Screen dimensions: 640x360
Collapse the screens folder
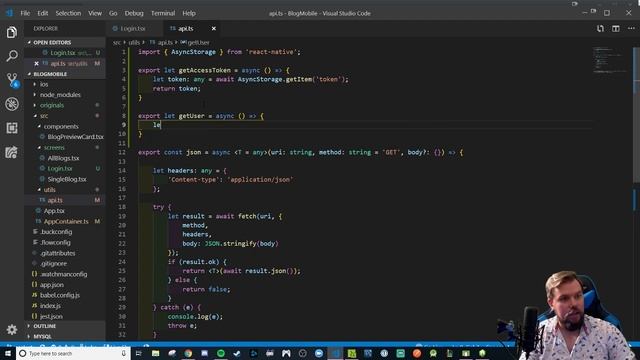click(54, 147)
